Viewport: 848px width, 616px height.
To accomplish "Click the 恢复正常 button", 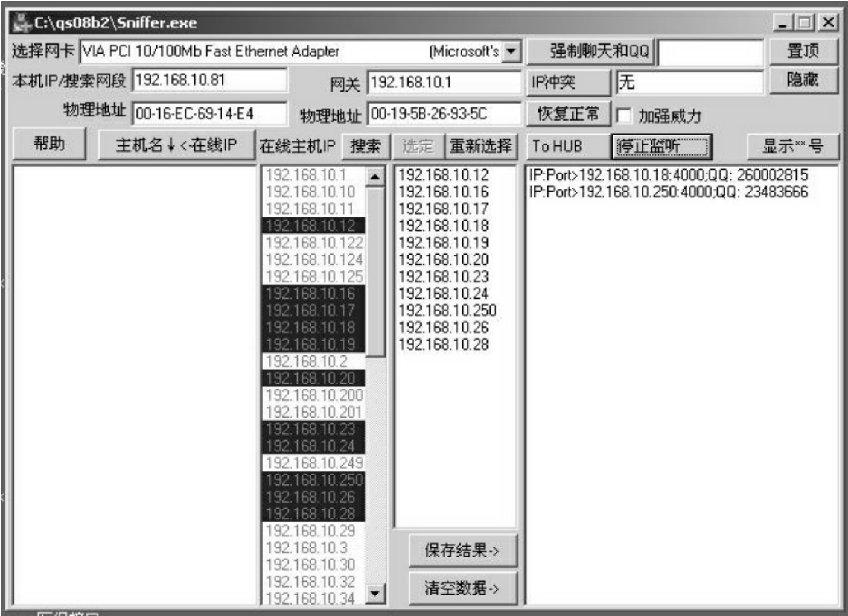I will [568, 114].
